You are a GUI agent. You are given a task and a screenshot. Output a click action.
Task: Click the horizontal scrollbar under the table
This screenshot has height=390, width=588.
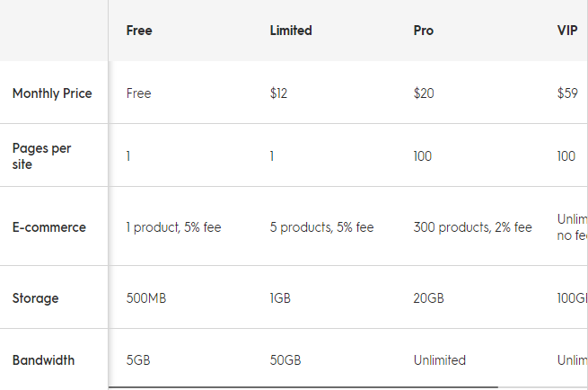303,387
